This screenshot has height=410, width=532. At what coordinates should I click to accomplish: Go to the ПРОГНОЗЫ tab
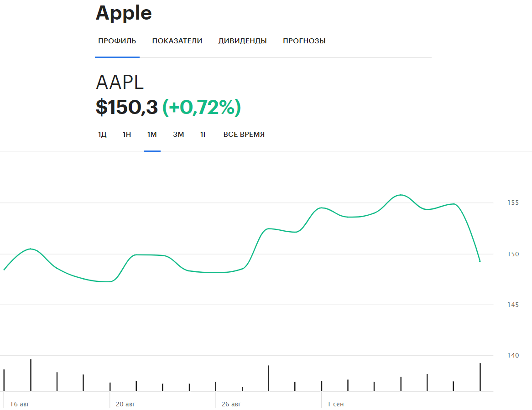coord(304,41)
